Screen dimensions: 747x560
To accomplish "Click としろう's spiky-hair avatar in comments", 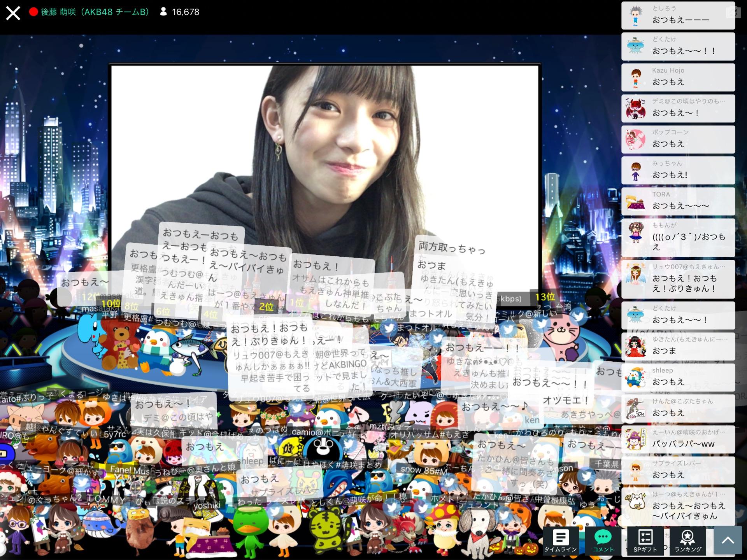I will pos(635,16).
